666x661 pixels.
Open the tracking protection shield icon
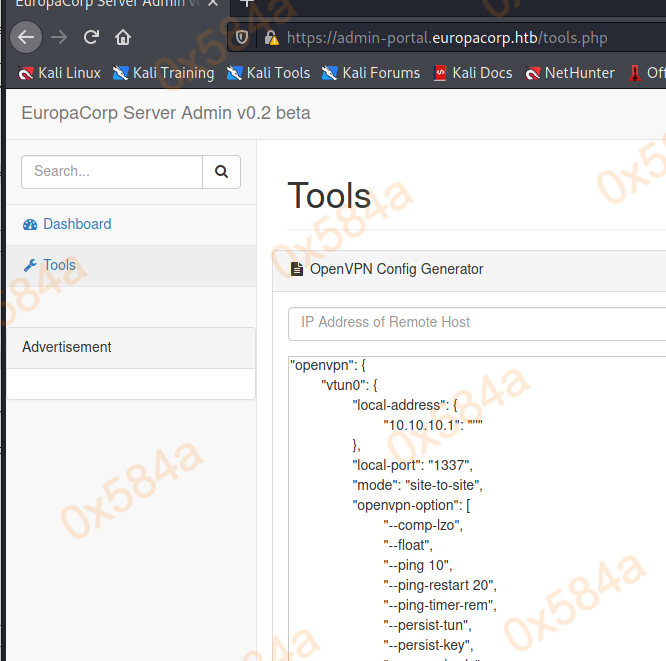click(241, 38)
